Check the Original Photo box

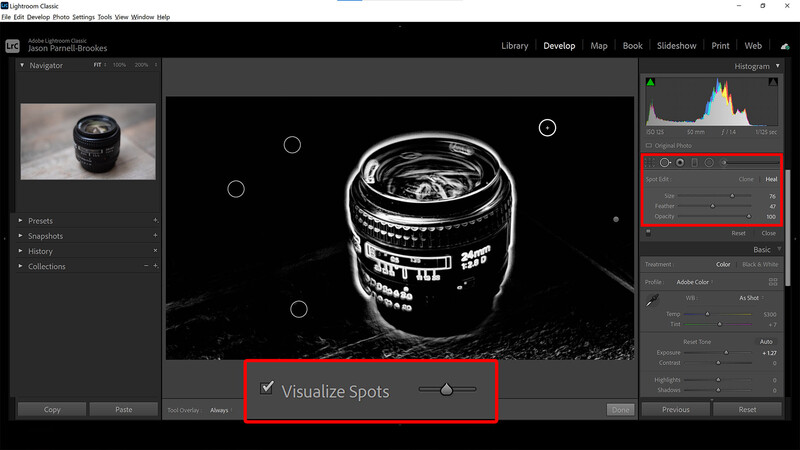tap(649, 145)
